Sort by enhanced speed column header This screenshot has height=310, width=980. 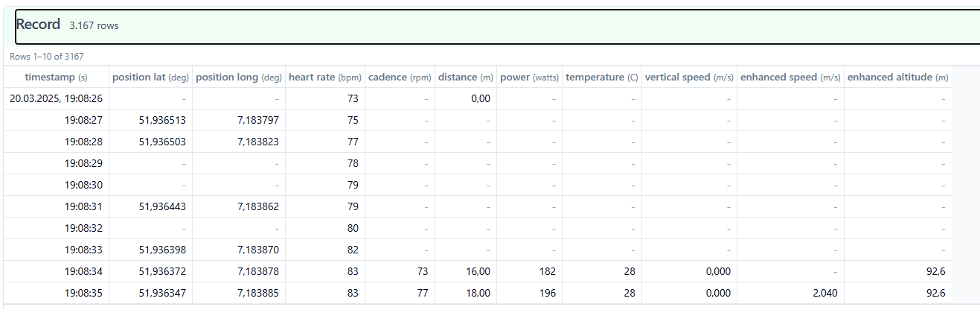(x=791, y=77)
